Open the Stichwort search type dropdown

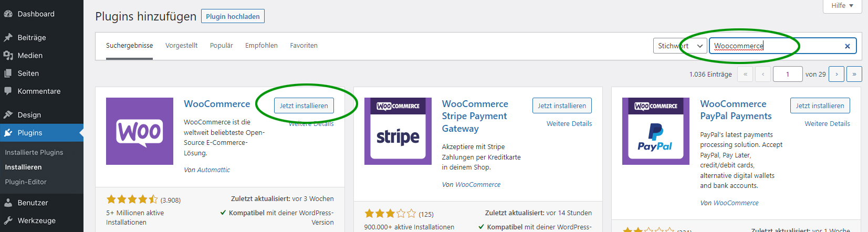tap(680, 46)
